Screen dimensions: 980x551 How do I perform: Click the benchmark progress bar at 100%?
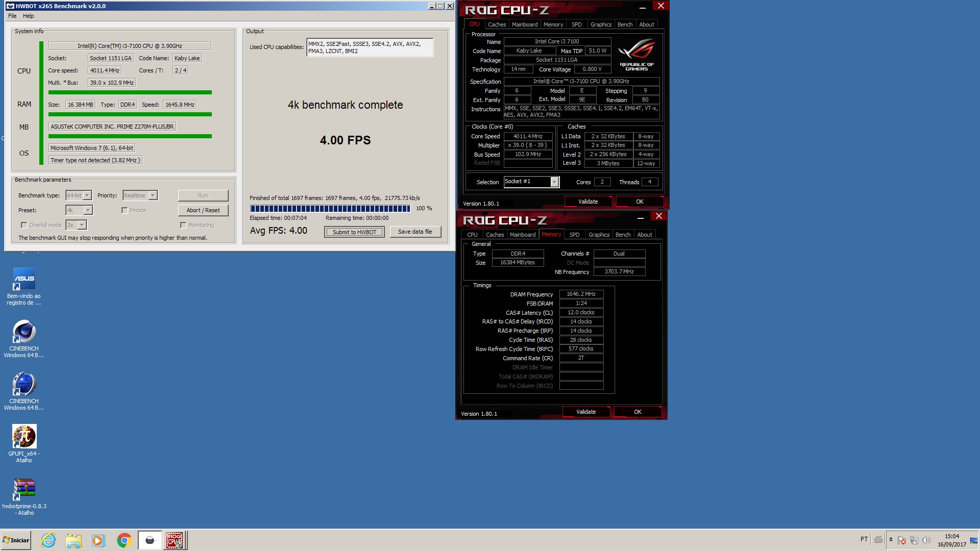tap(330, 209)
